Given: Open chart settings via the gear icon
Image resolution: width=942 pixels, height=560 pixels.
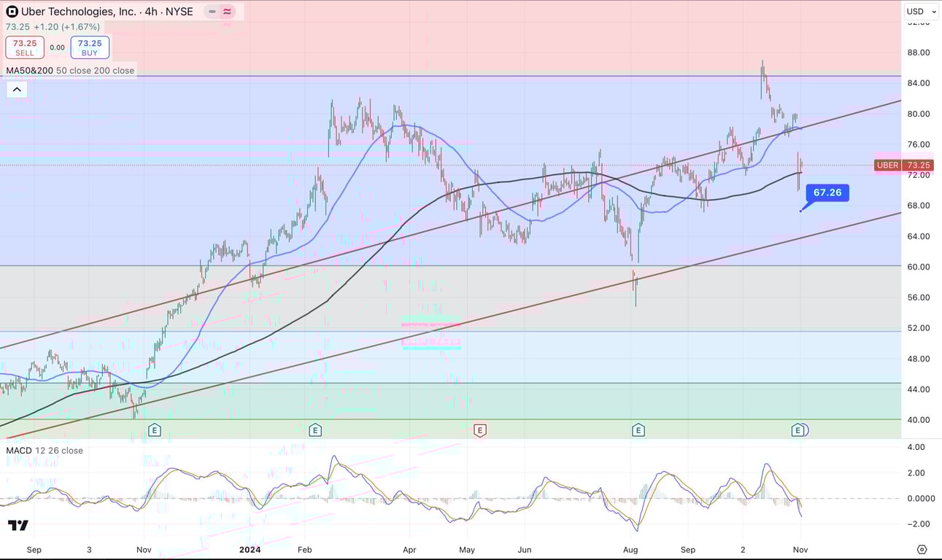Looking at the screenshot, I should (922, 549).
